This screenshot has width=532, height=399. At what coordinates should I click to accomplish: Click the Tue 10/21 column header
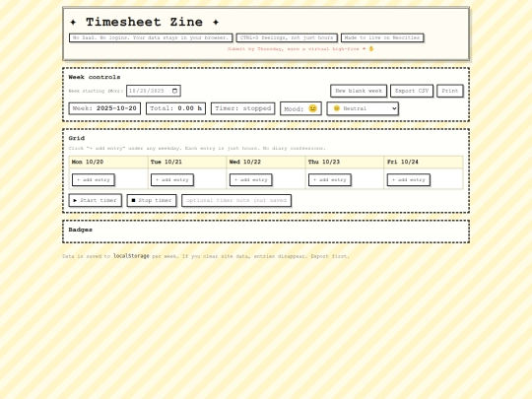click(x=187, y=162)
